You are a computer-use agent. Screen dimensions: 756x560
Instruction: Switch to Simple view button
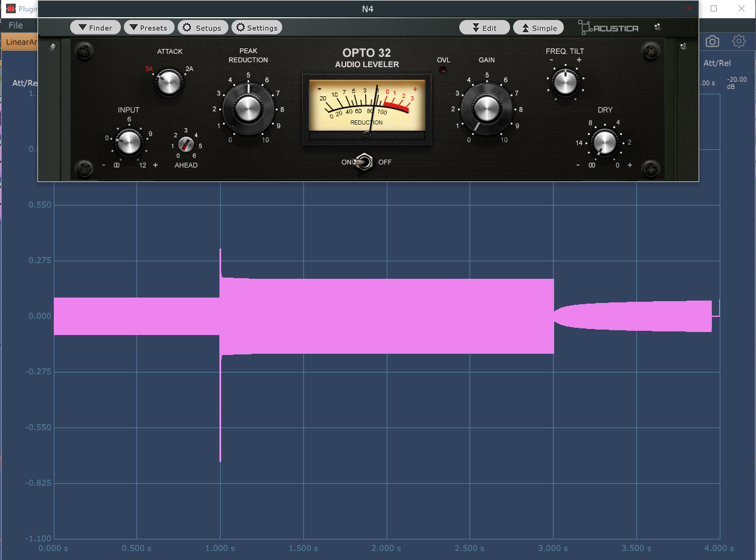pyautogui.click(x=538, y=28)
